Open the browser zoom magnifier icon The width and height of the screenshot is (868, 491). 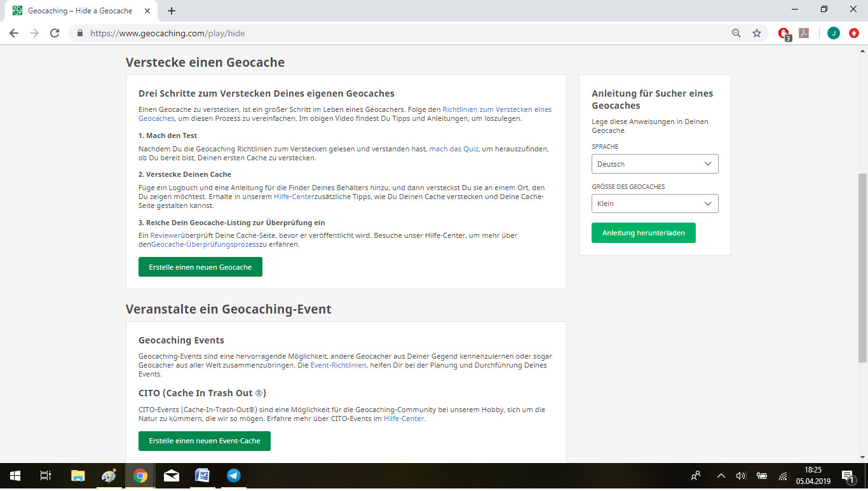(736, 33)
